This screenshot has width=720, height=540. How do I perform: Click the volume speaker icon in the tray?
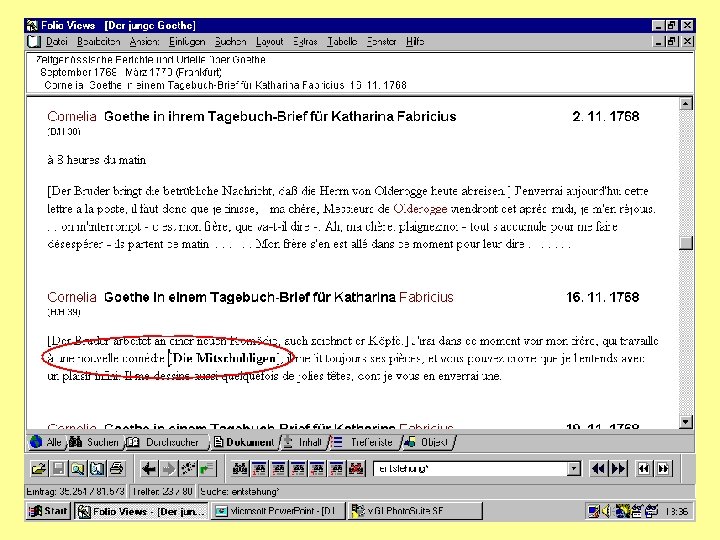tap(606, 511)
